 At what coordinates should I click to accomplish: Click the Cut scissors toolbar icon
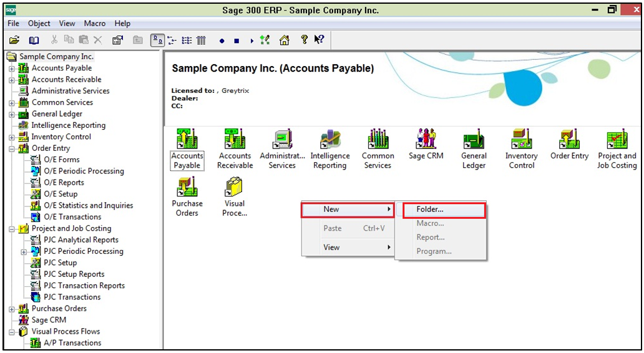pos(54,40)
